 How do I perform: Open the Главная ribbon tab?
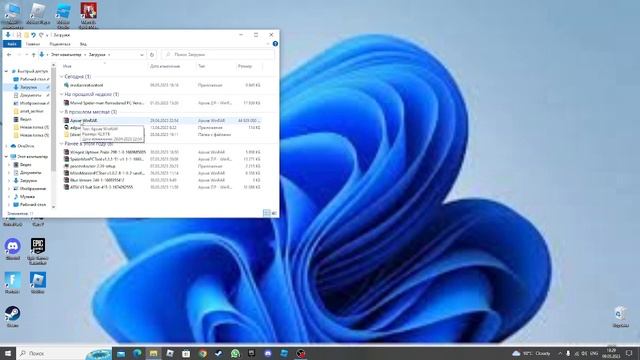click(x=33, y=44)
